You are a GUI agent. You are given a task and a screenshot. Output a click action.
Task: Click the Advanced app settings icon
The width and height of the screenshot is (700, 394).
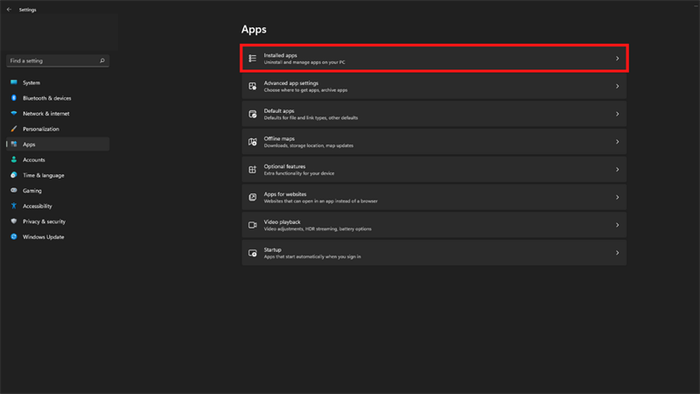253,86
